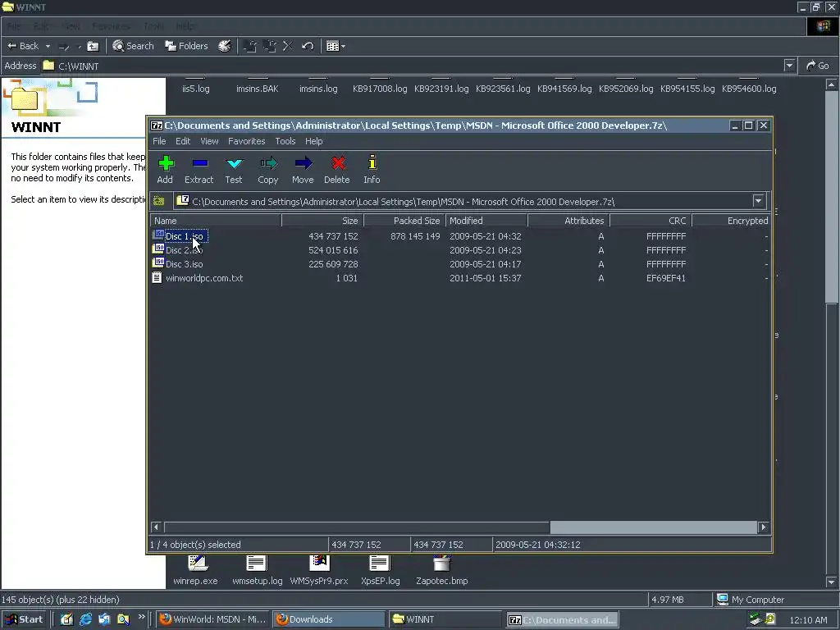Viewport: 840px width, 630px height.
Task: Select KB954600.log in WINNT folder
Action: pos(749,89)
